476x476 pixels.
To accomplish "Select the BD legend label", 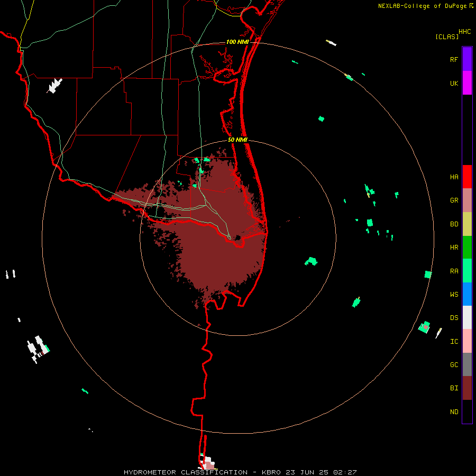I will click(x=454, y=224).
